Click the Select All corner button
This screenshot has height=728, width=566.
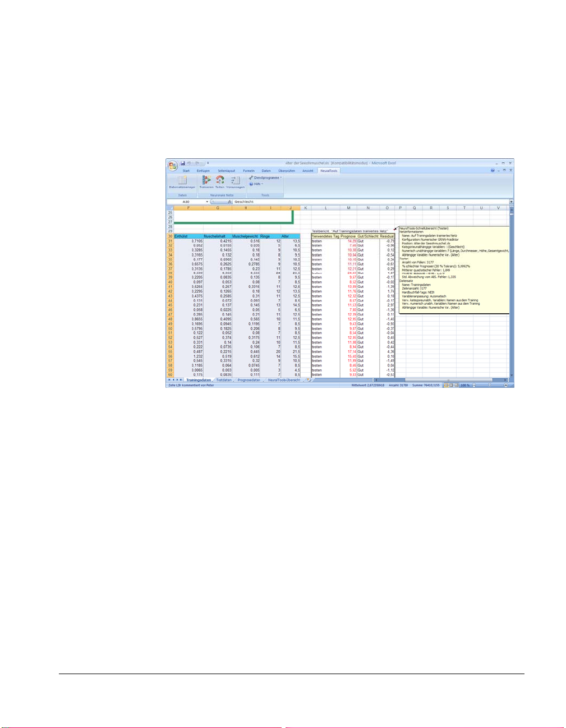point(170,208)
